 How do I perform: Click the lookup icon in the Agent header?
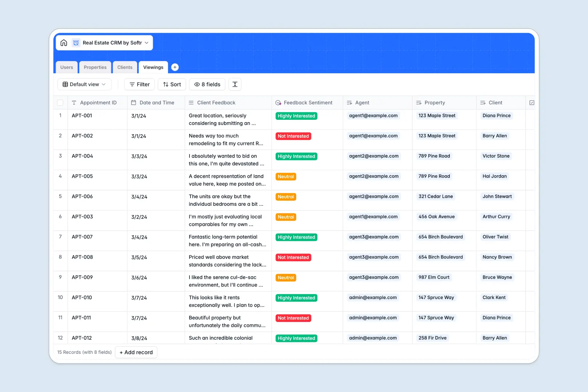[350, 102]
